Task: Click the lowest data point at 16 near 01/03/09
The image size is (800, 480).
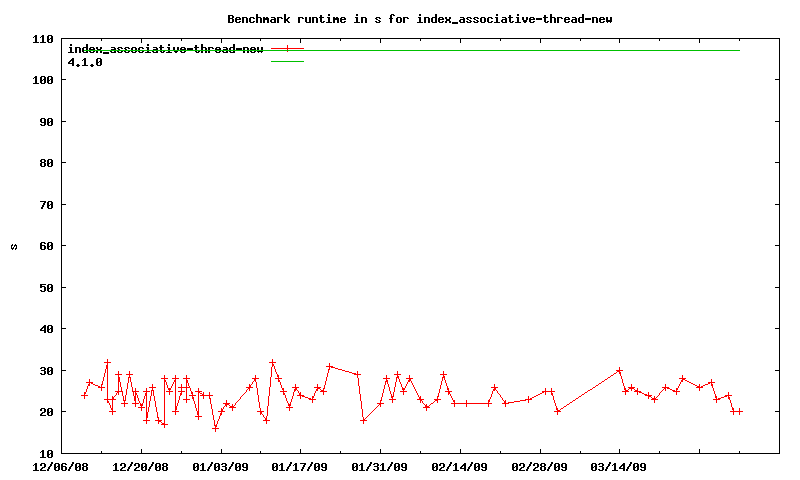Action: click(215, 428)
